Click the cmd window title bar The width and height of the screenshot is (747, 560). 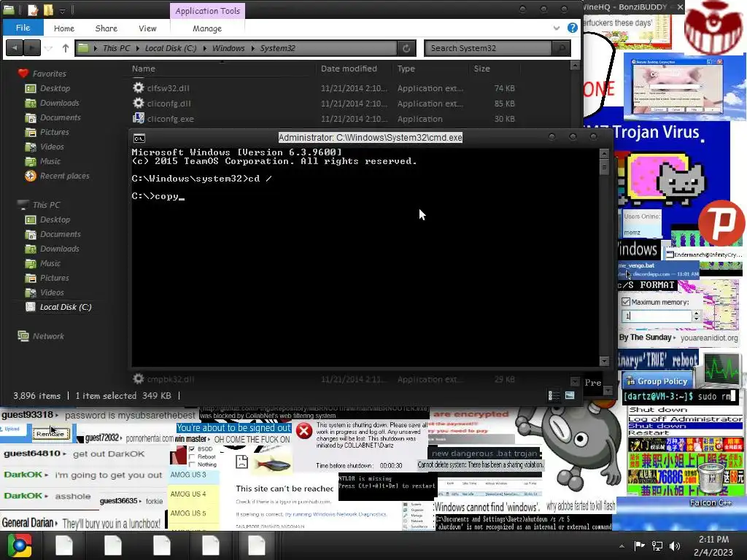(x=370, y=138)
